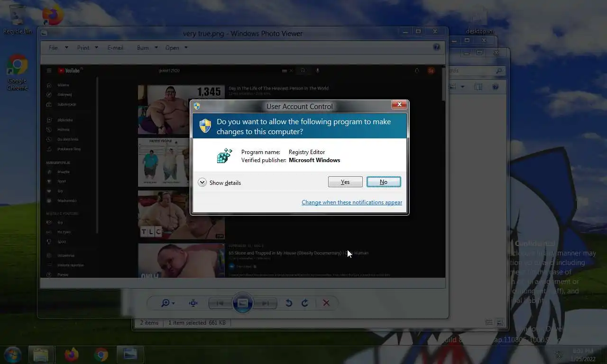Open the Recycle Bin desktop icon
Screen dimensions: 607x364
[18, 20]
